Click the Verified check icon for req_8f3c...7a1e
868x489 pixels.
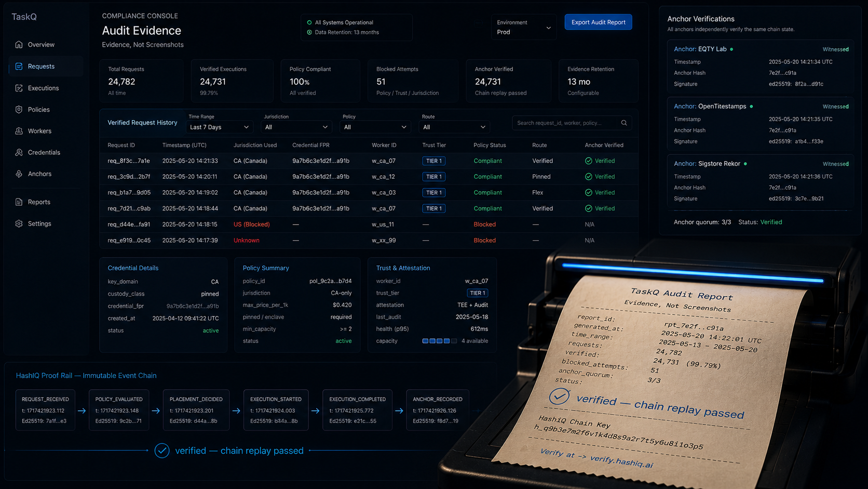[589, 161]
